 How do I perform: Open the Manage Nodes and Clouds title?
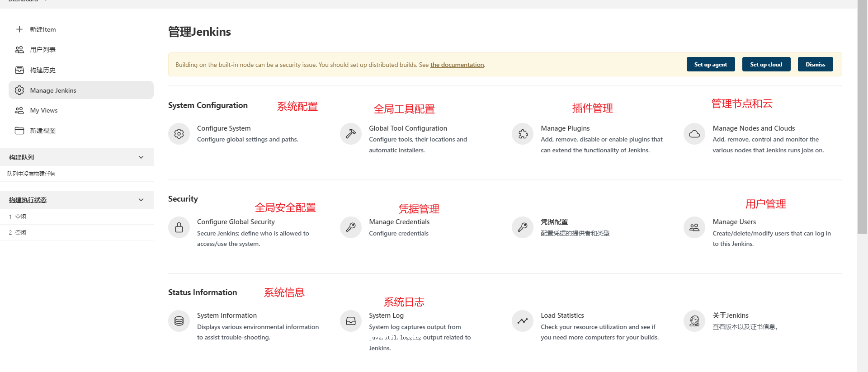tap(754, 128)
